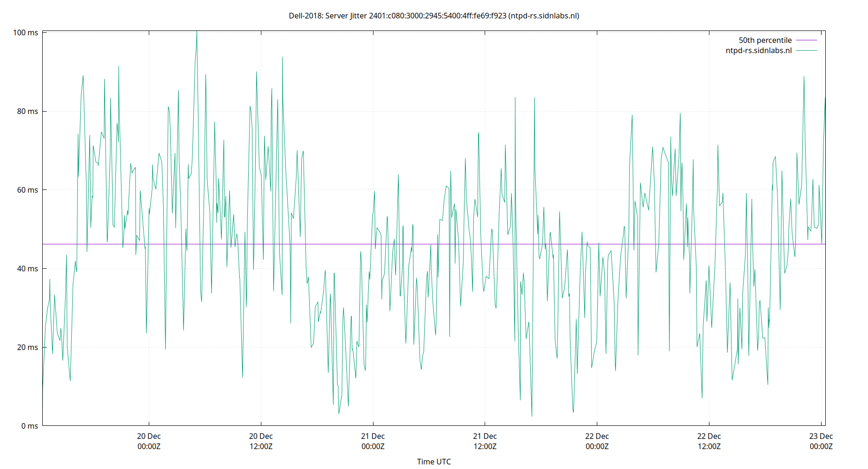Image resolution: width=868 pixels, height=469 pixels.
Task: Click the lowest jitter dip near 21 Dec
Action: click(339, 413)
